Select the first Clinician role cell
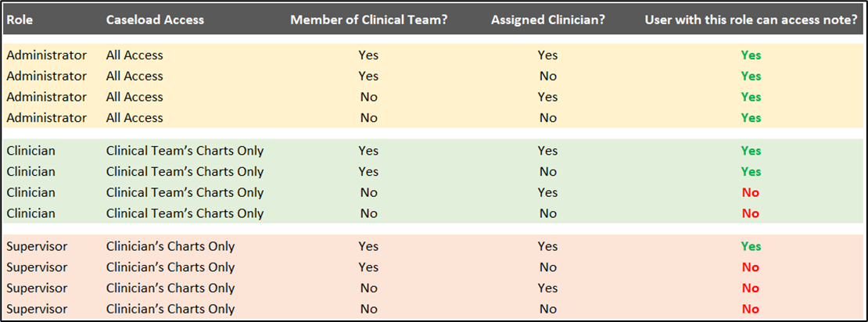Image resolution: width=868 pixels, height=322 pixels. (x=30, y=151)
